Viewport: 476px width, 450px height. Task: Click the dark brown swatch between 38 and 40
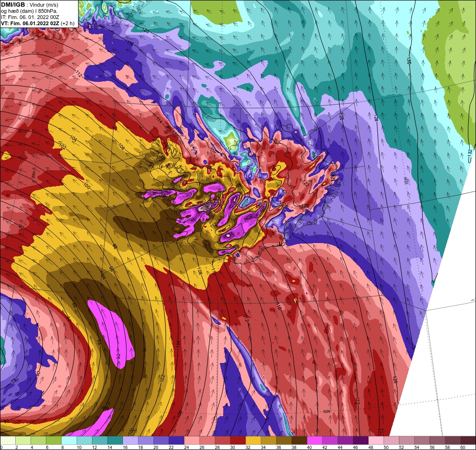(x=299, y=440)
